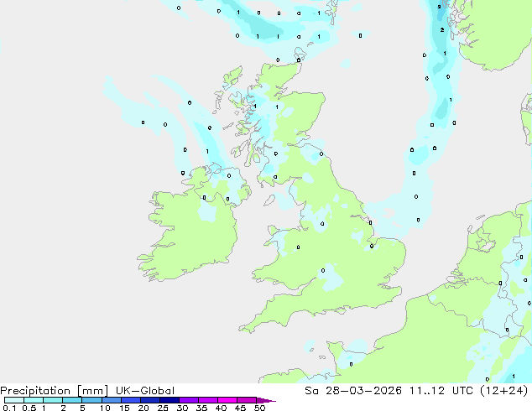The width and height of the screenshot is (532, 411).
Task: Click the 5–10 mm legend color swatch
Action: click(91, 400)
